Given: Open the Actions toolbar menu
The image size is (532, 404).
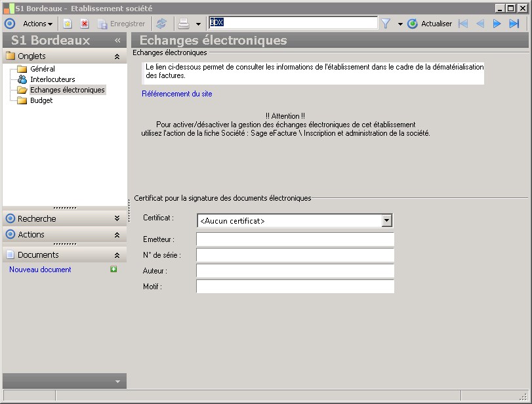Looking at the screenshot, I should point(37,24).
